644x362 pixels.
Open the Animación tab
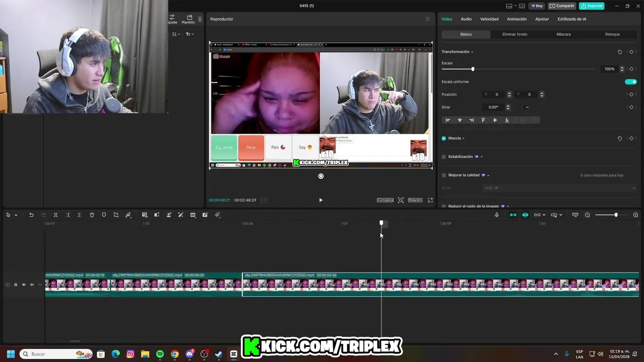[517, 19]
